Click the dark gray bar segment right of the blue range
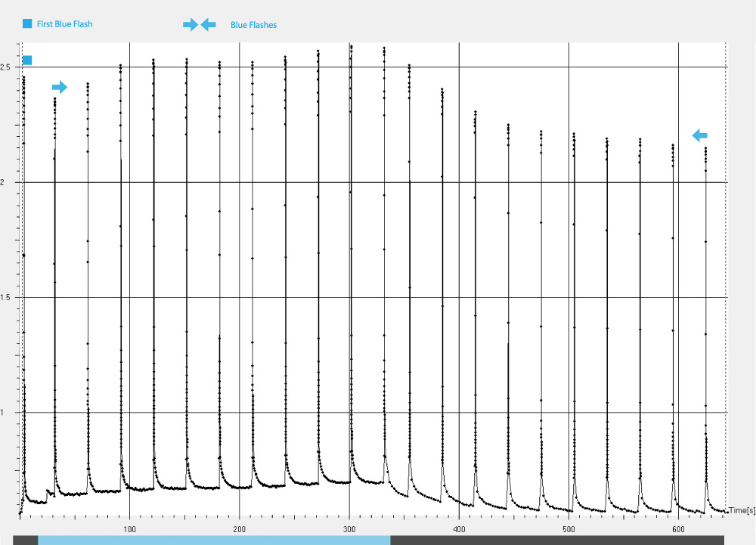Viewport: 756px width, 545px height. coord(557,540)
